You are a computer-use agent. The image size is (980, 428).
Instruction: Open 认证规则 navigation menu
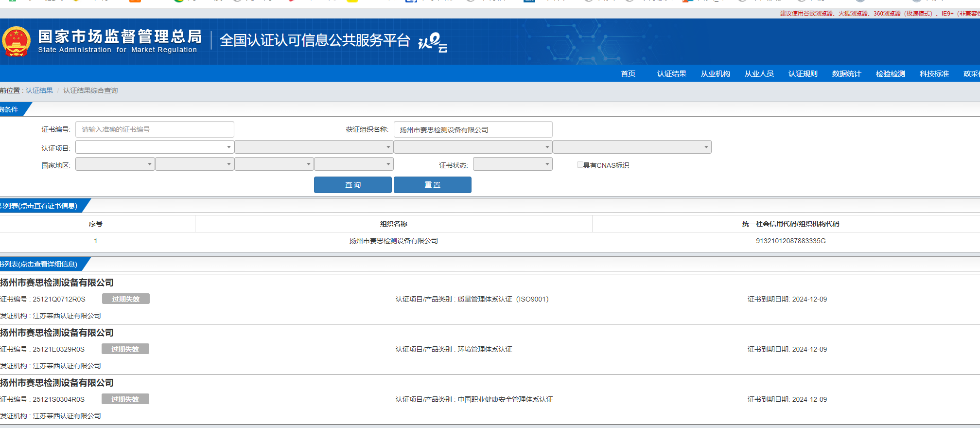[x=803, y=73]
